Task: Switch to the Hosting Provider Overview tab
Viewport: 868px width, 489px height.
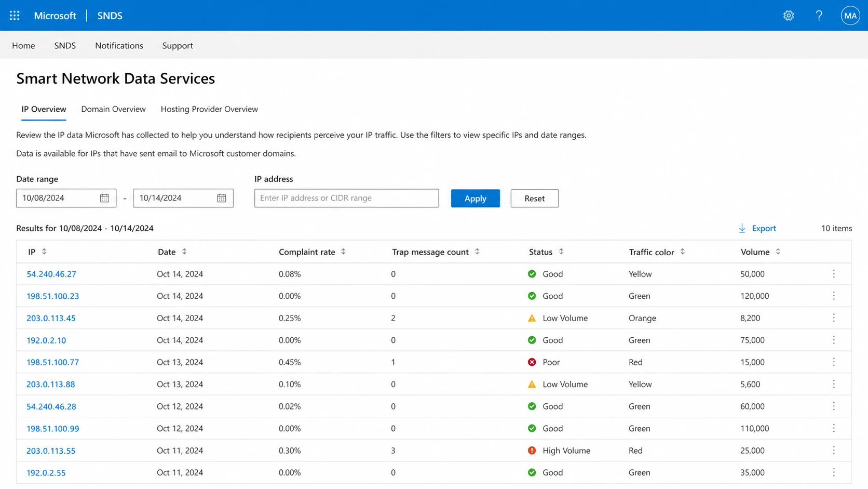Action: pyautogui.click(x=209, y=109)
